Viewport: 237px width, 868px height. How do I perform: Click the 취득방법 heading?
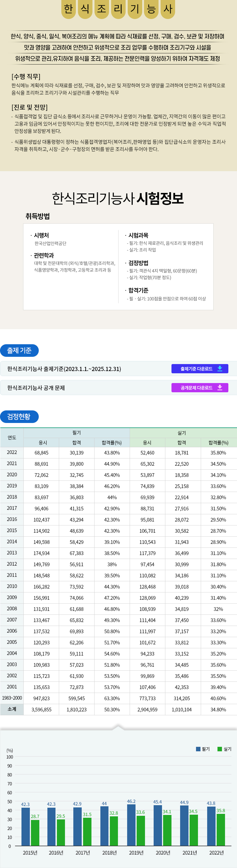click(x=38, y=216)
